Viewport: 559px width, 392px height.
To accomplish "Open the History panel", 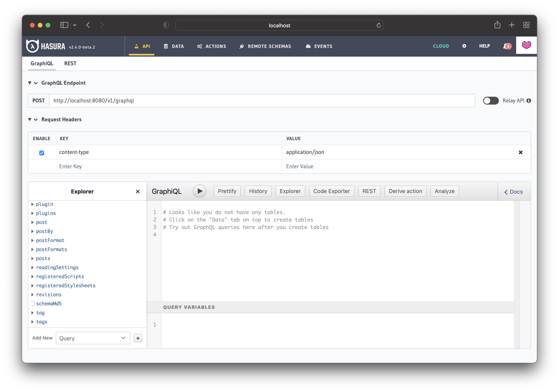I will click(258, 191).
